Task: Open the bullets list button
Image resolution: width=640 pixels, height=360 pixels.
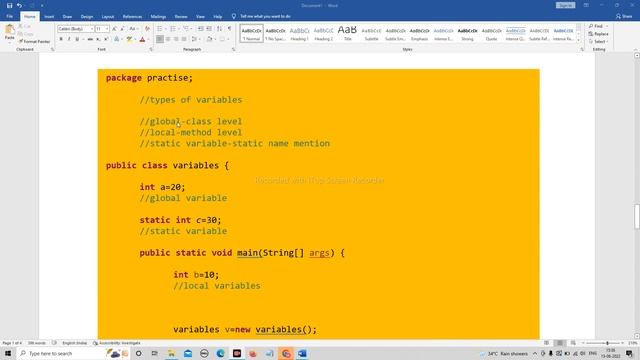Action: (x=161, y=29)
